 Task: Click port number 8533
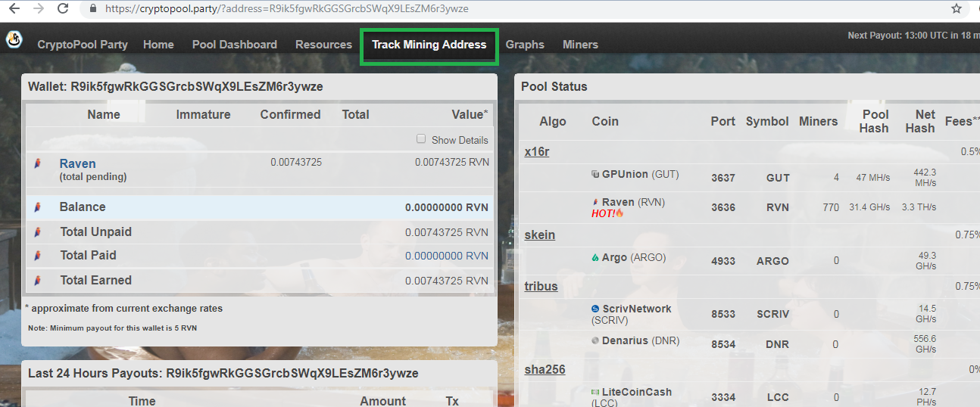pos(723,314)
